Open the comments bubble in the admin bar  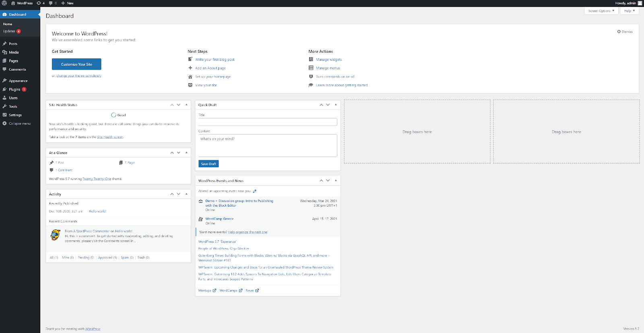51,3
